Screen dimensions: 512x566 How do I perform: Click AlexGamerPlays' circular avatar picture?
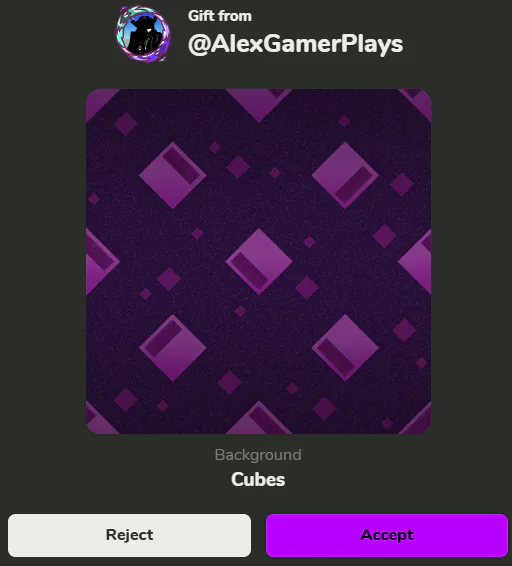(143, 33)
